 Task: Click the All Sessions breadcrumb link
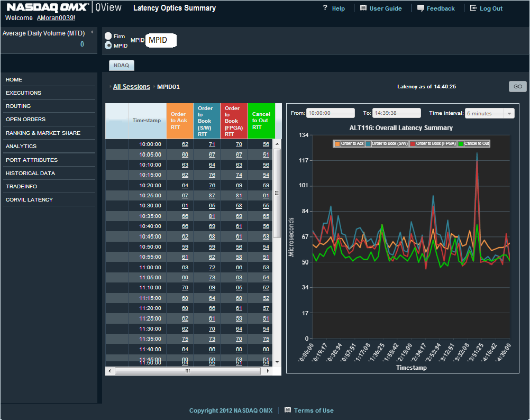click(x=132, y=87)
